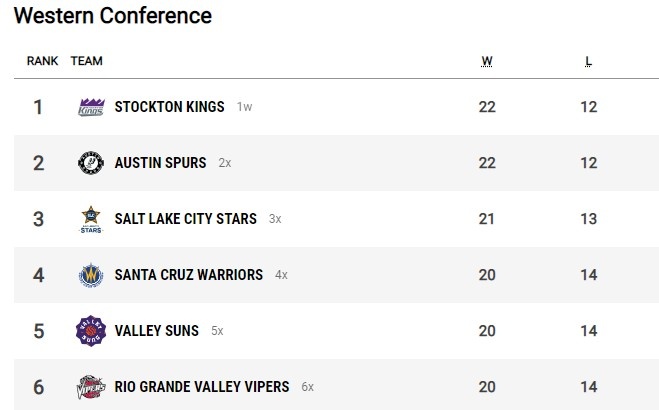Open the Valley Suns team link

(156, 331)
